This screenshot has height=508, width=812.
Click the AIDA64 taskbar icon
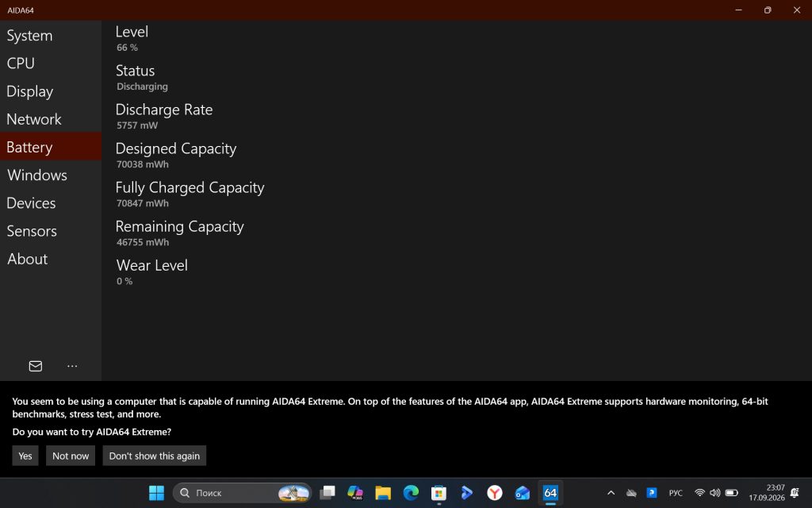[550, 492]
